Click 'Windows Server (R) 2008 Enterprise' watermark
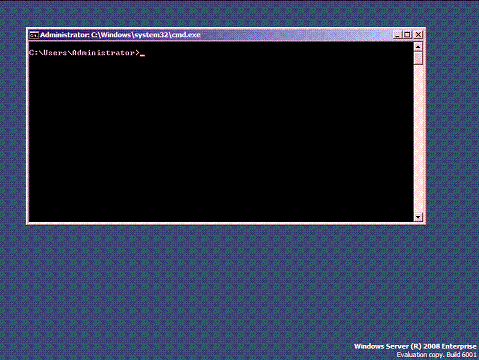Screen dimensions: 479x360 point(415,346)
